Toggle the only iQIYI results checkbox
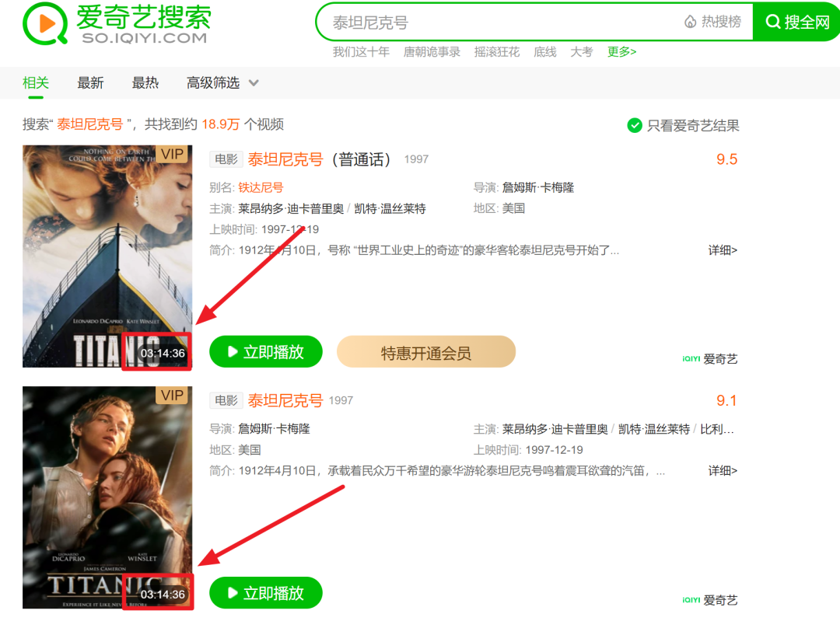The image size is (840, 621). tap(635, 125)
